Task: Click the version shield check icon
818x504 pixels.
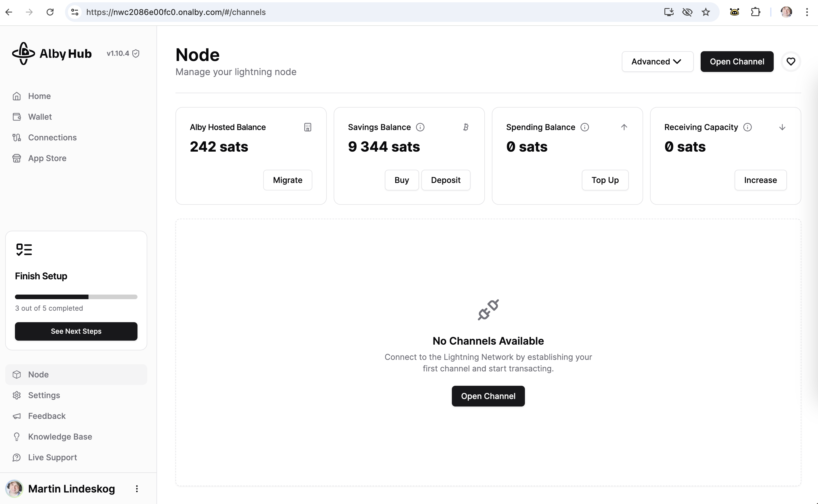Action: click(x=135, y=53)
